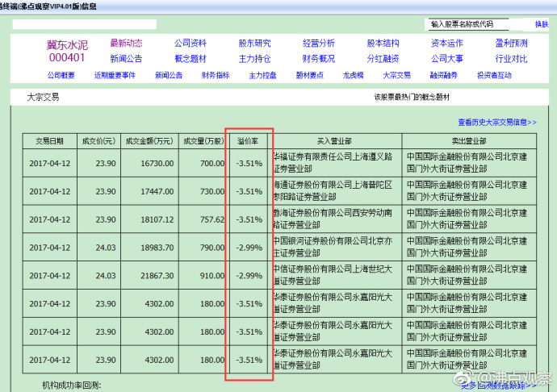This screenshot has width=557, height=392.
Task: Open 查看历史大宗交易信息 link
Action: pyautogui.click(x=497, y=123)
